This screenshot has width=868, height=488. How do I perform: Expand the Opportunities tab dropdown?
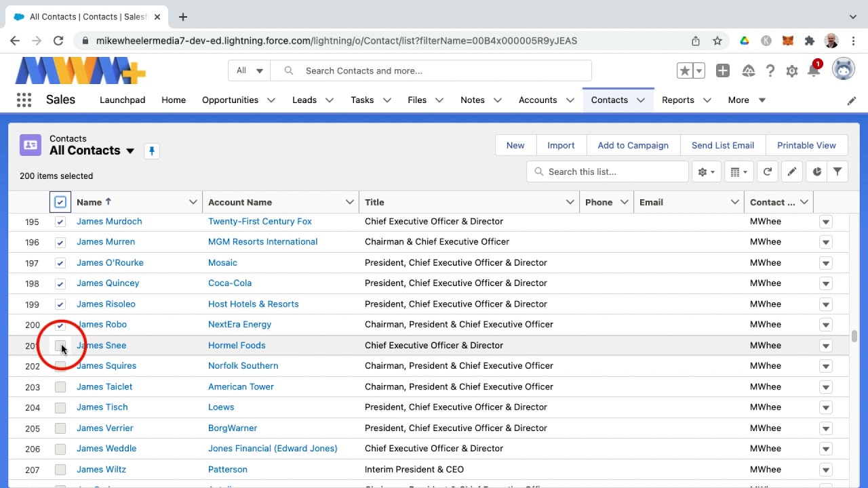(271, 100)
